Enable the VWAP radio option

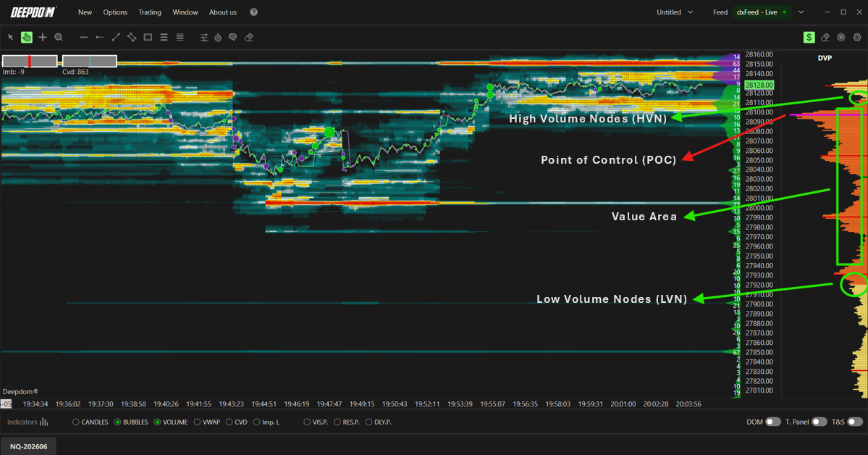click(x=197, y=422)
